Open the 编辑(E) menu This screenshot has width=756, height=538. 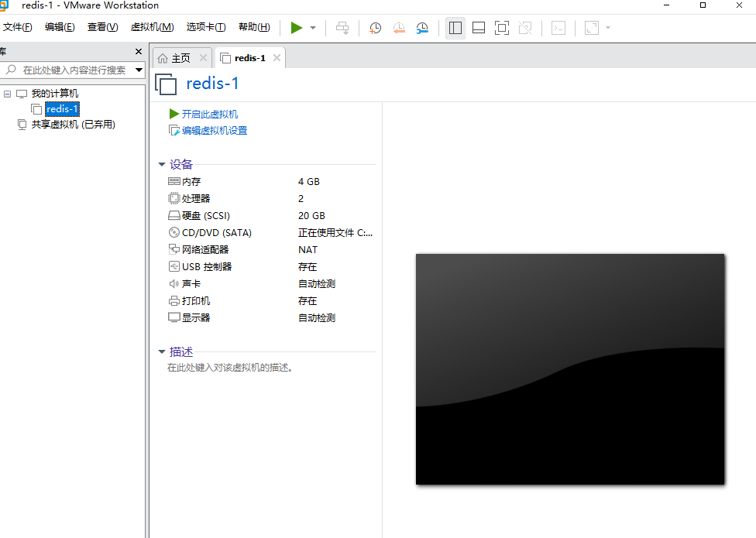pyautogui.click(x=60, y=27)
